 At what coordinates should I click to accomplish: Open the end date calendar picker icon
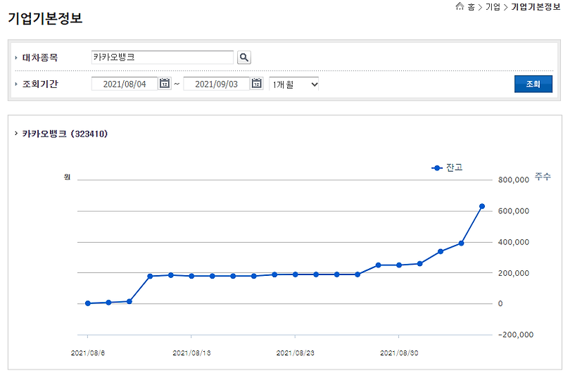click(x=256, y=83)
